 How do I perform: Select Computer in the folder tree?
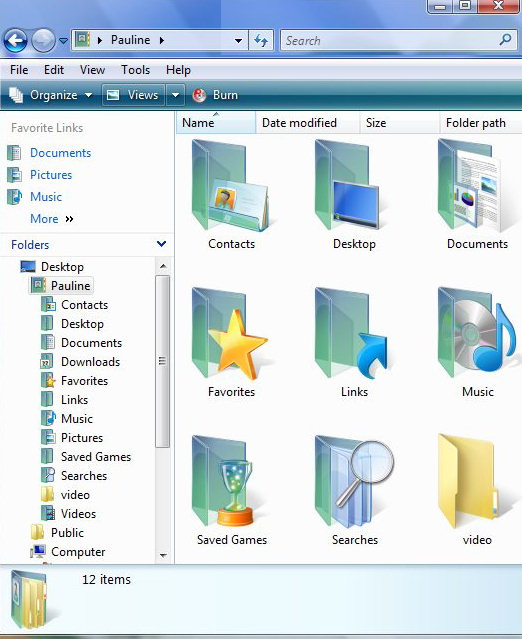click(68, 552)
